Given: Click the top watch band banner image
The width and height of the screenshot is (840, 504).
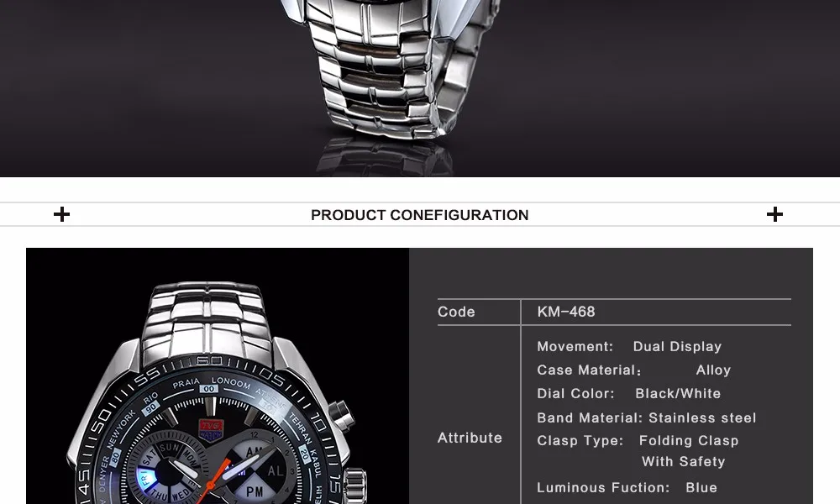Looking at the screenshot, I should click(420, 88).
